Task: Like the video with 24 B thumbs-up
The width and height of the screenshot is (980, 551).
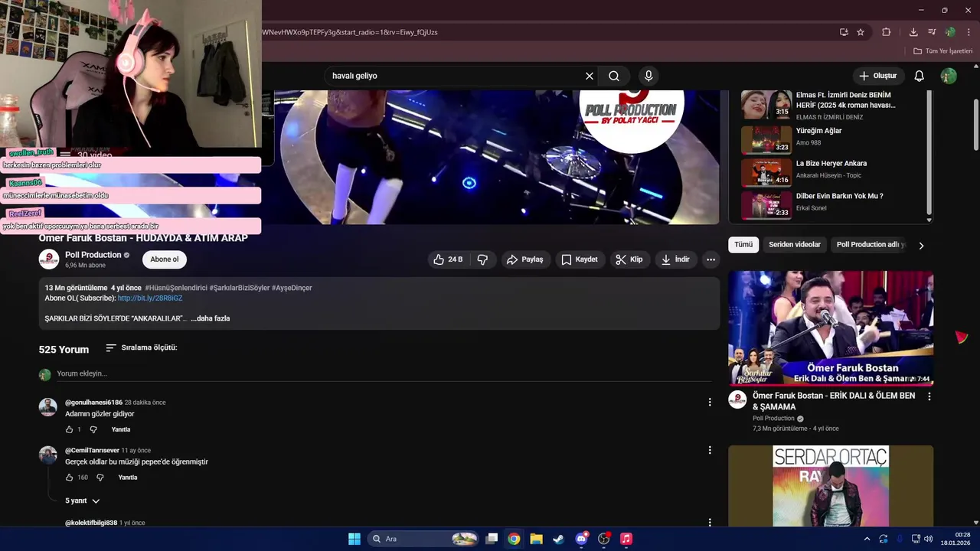Action: [x=449, y=259]
